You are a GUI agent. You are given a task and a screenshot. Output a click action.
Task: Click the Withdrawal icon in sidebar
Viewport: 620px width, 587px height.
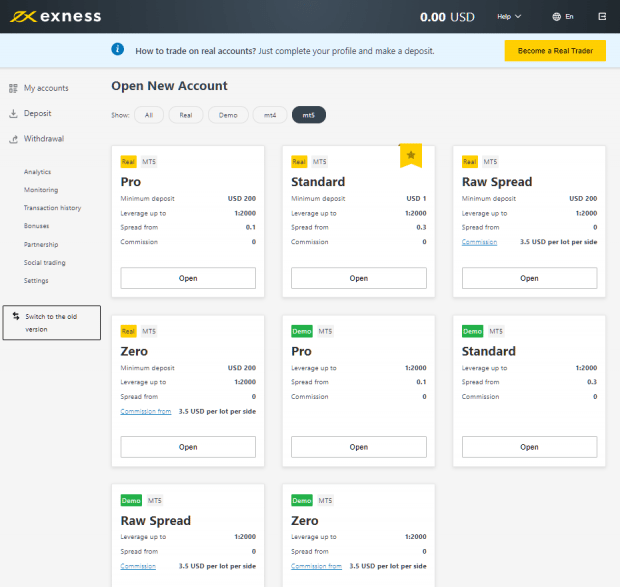(x=13, y=139)
